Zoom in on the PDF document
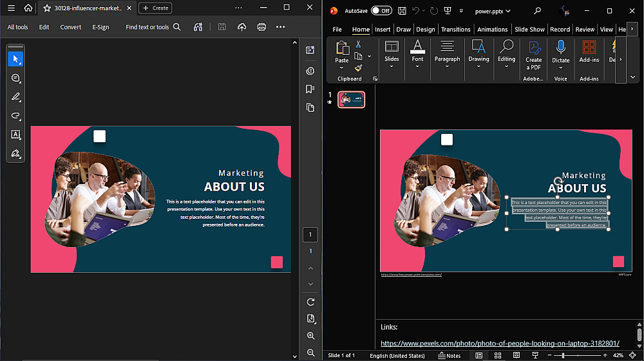The height and width of the screenshot is (361, 644). [x=310, y=336]
